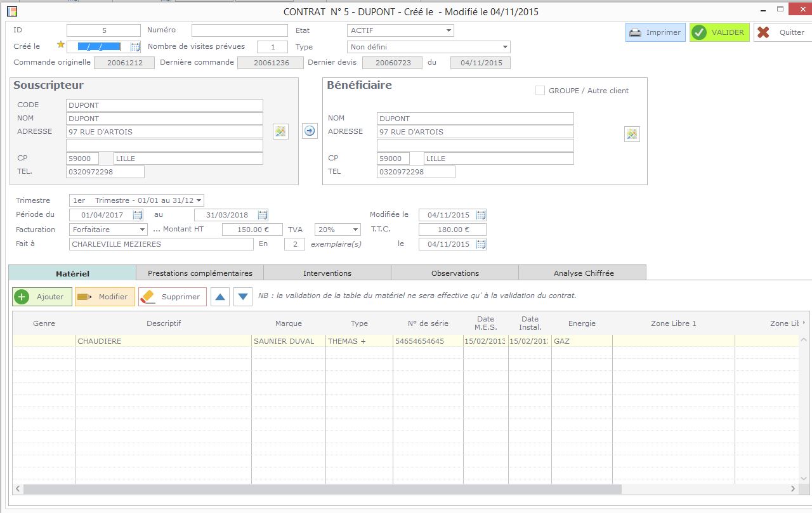Click the exemplaire(s) count field
812x513 pixels.
click(294, 244)
